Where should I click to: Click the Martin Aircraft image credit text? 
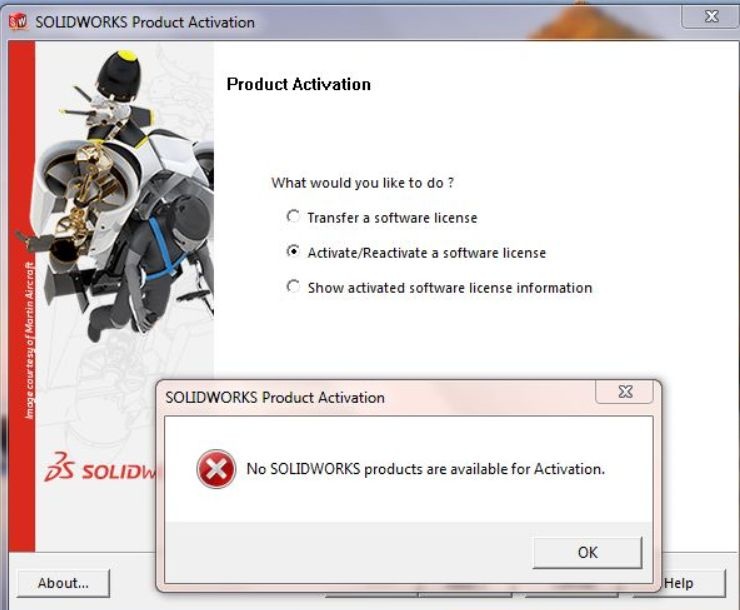[x=29, y=340]
